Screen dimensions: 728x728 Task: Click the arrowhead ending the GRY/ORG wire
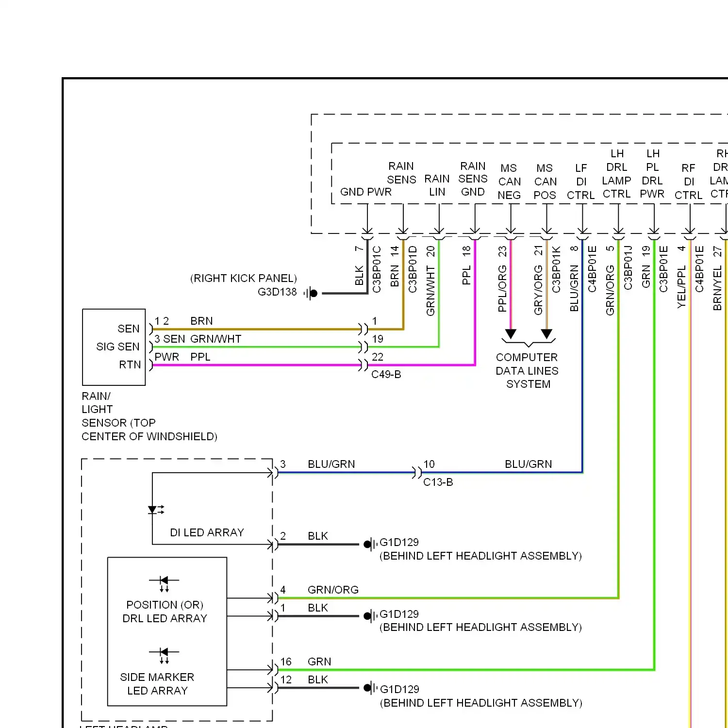[x=547, y=334]
